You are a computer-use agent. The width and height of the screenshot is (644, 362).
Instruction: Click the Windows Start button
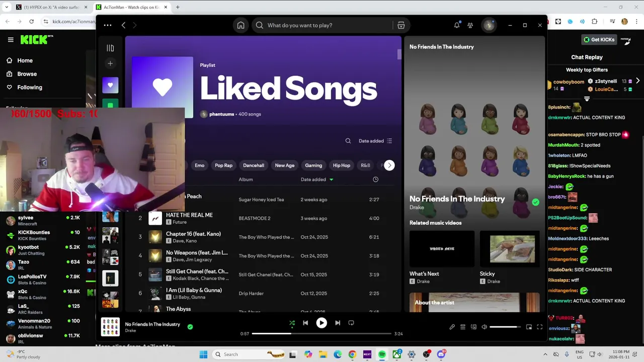[x=203, y=354]
